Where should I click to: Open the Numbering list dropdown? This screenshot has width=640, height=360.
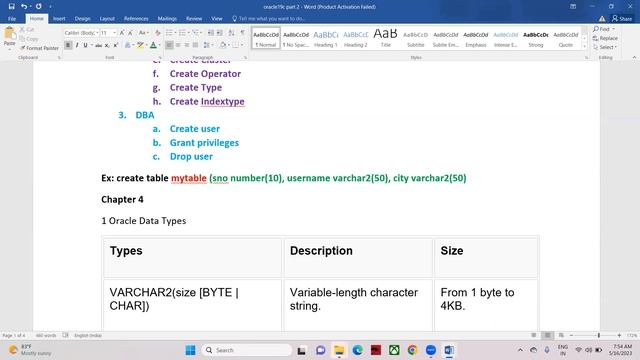coord(189,33)
